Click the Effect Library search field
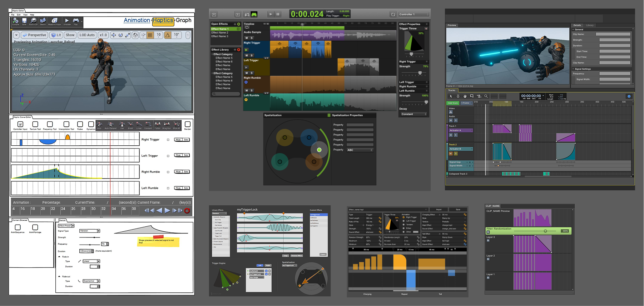Viewport: 644px width, 306px height. [226, 94]
